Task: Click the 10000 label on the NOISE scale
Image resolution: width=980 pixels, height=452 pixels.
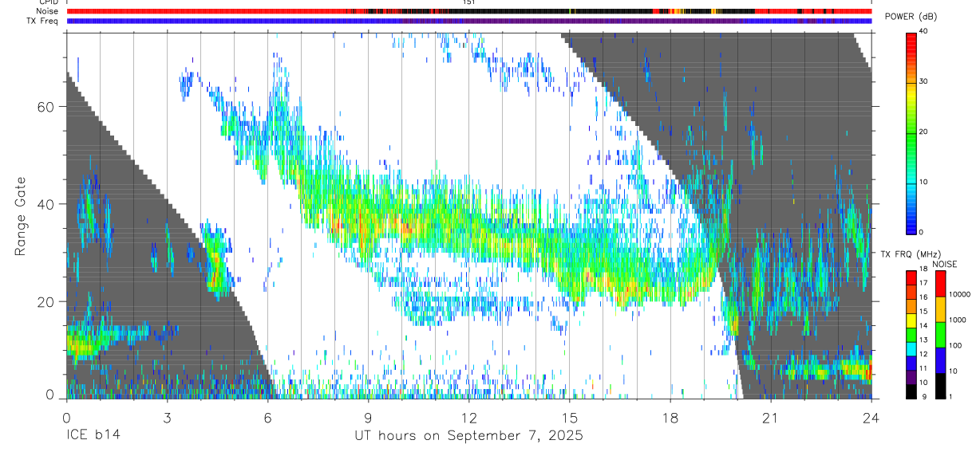Action: point(959,294)
